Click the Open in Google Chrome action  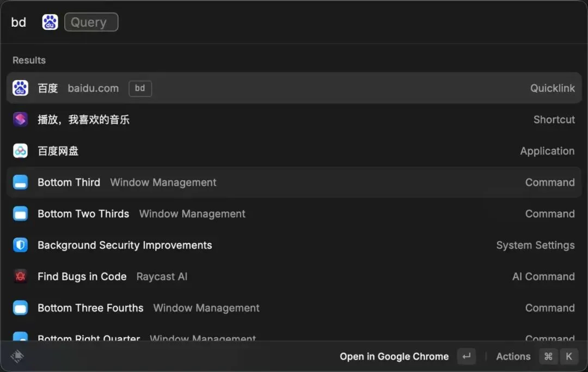(x=394, y=356)
